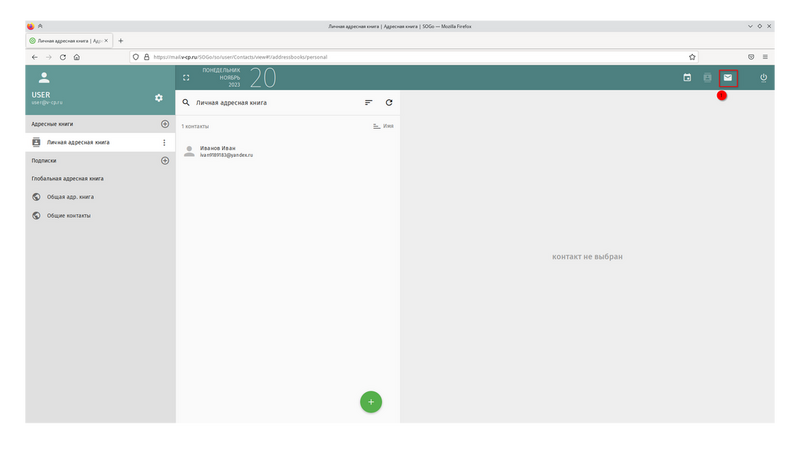Toggle the fullscreen expand icon
The width and height of the screenshot is (800, 453).
point(186,77)
